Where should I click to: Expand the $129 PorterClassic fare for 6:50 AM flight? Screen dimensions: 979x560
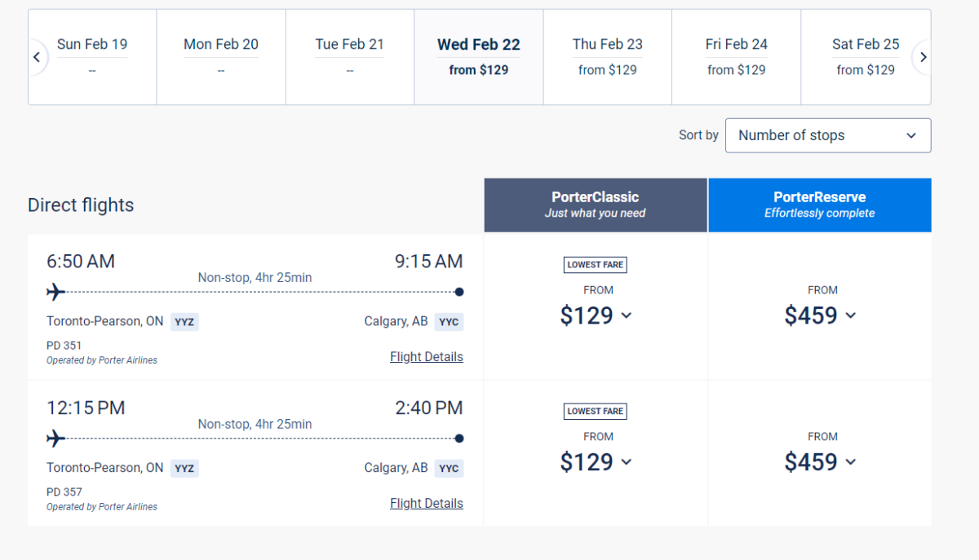click(x=596, y=315)
